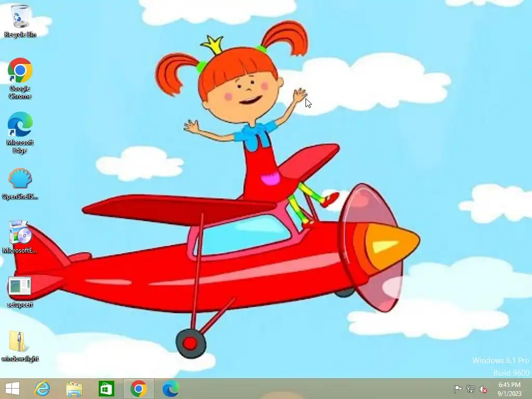Select the Recycle Bin desktop icon
Screen dimensions: 532x399
click(20, 20)
